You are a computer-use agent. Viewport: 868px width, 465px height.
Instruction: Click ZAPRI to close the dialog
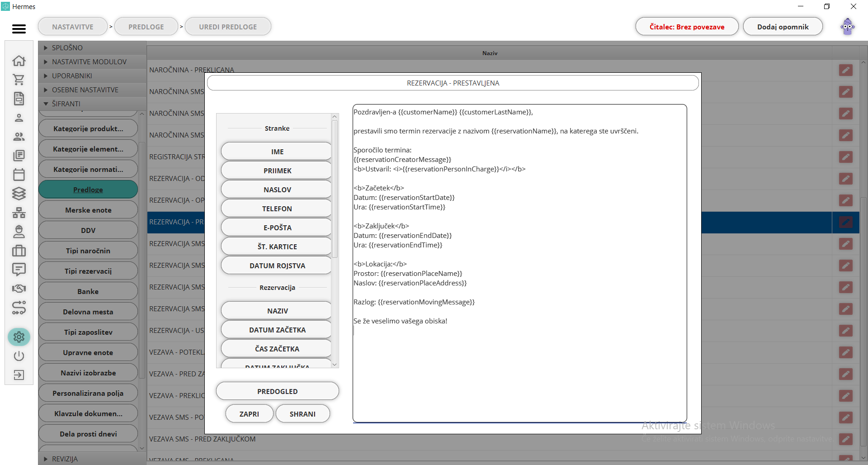(250, 414)
